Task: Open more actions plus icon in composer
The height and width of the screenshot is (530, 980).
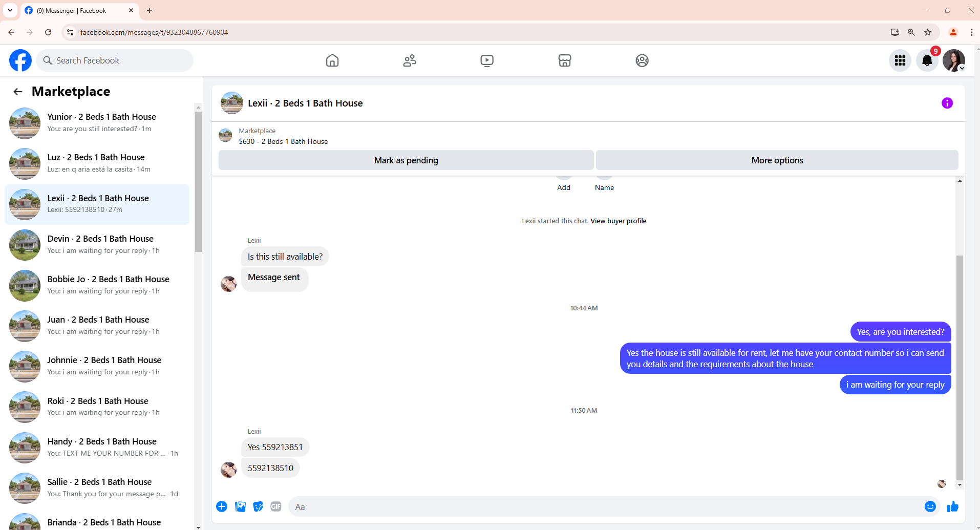Action: 222,506
